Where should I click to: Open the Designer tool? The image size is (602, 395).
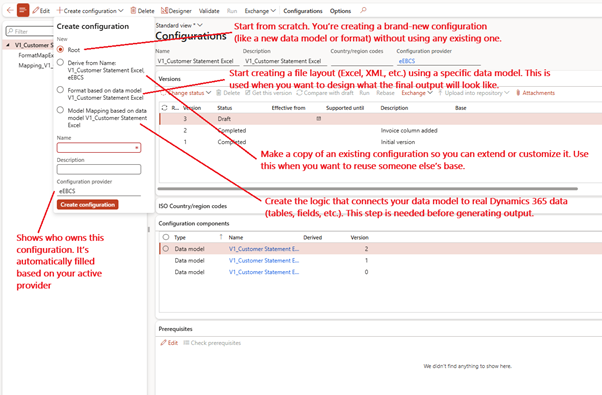176,11
